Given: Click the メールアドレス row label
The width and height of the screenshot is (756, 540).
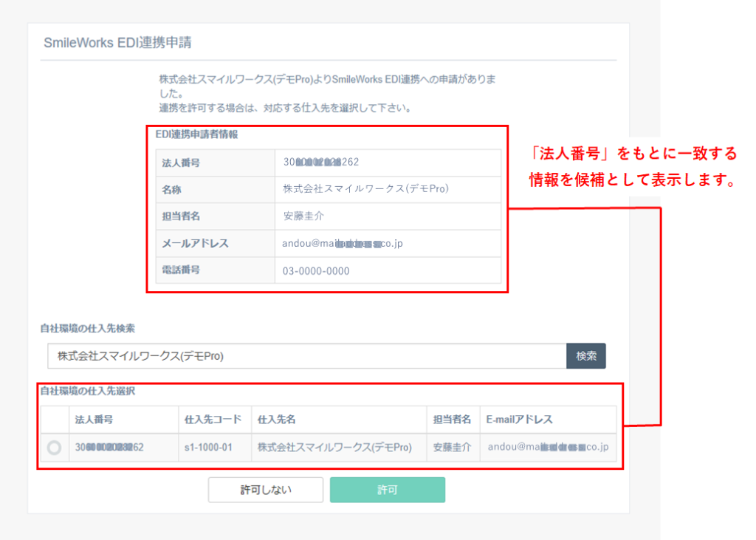Looking at the screenshot, I should point(195,243).
